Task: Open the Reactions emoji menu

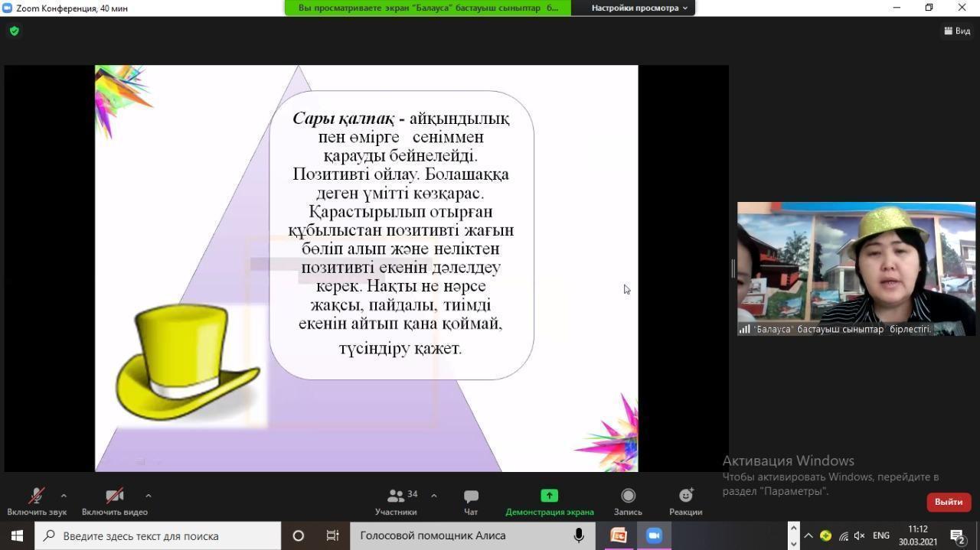Action: point(685,496)
